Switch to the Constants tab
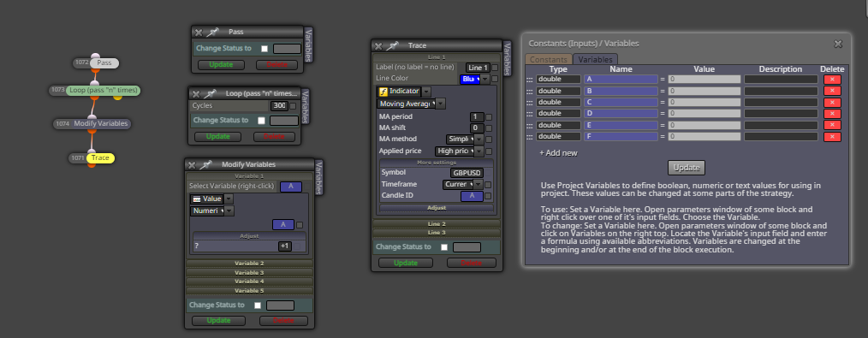 pyautogui.click(x=548, y=59)
